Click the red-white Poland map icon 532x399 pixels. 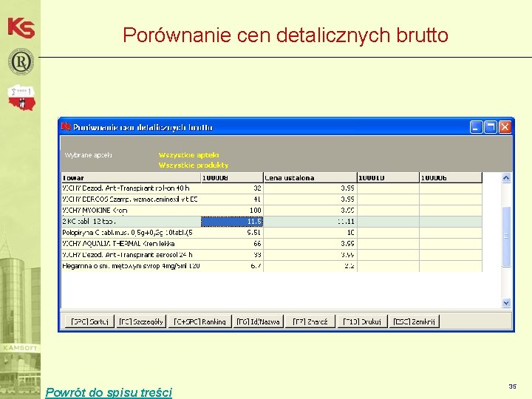click(x=21, y=98)
